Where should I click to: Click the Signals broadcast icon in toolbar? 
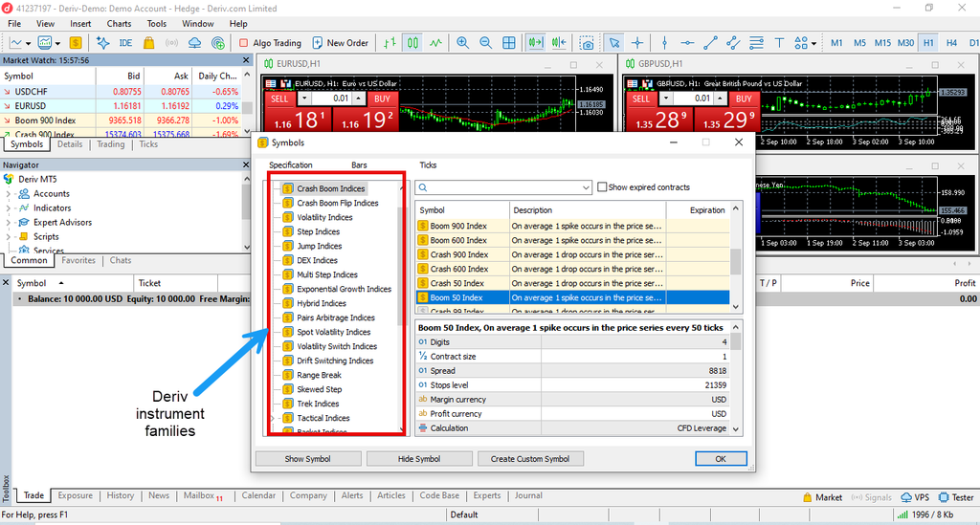(x=171, y=43)
